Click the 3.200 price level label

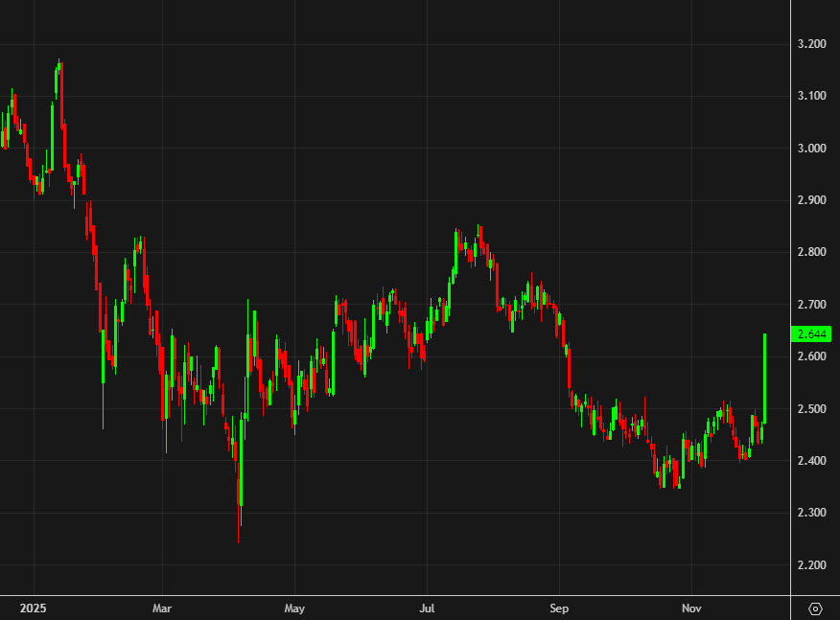pyautogui.click(x=814, y=43)
